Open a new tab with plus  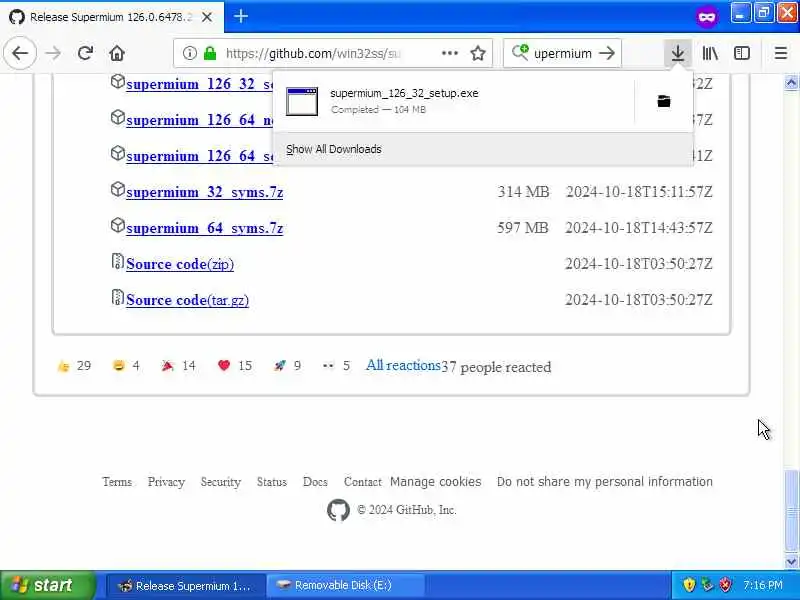[241, 16]
